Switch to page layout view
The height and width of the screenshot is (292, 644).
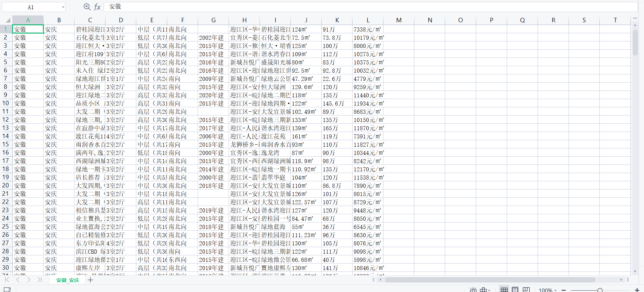coord(515,290)
